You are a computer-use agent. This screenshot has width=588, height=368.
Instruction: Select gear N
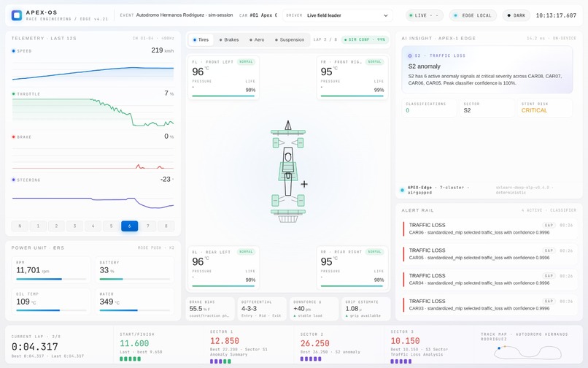(x=20, y=226)
